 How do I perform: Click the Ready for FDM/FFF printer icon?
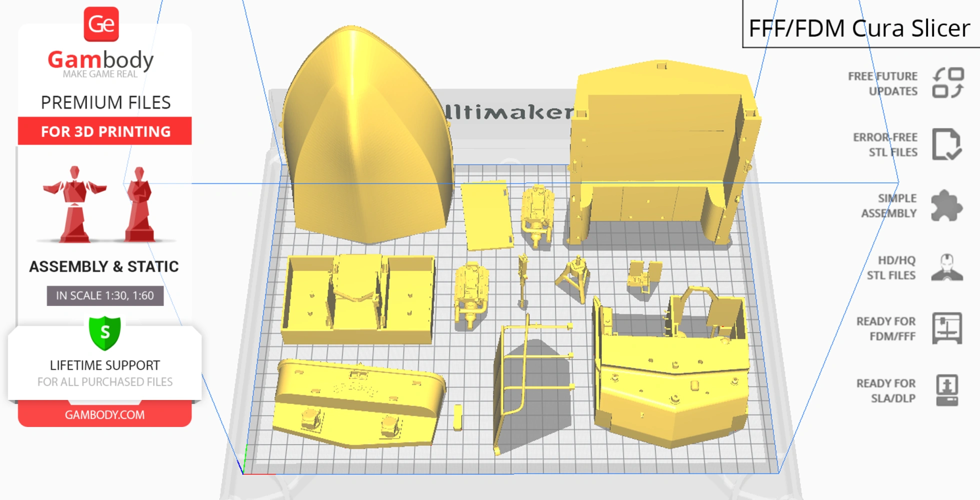click(x=946, y=328)
